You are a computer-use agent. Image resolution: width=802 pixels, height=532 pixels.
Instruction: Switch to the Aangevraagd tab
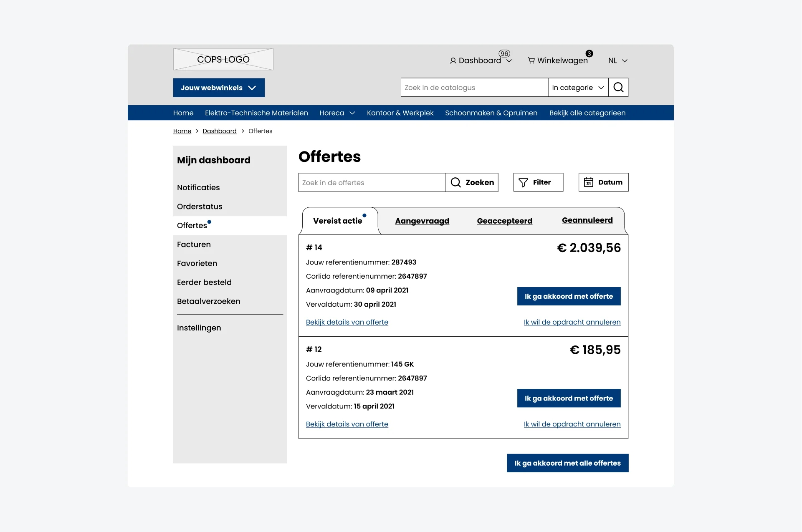(x=422, y=221)
